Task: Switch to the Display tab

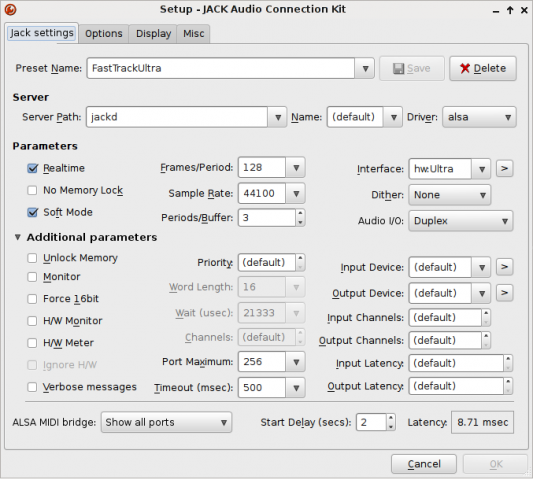Action: [153, 34]
